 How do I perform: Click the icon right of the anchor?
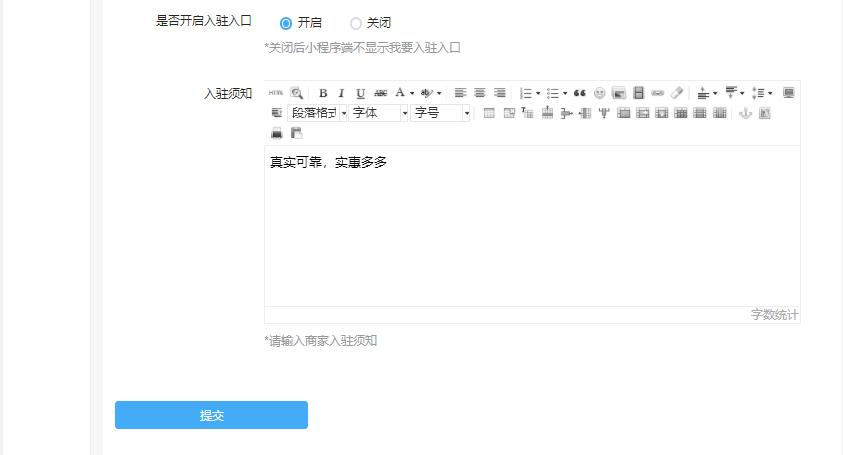tap(765, 113)
